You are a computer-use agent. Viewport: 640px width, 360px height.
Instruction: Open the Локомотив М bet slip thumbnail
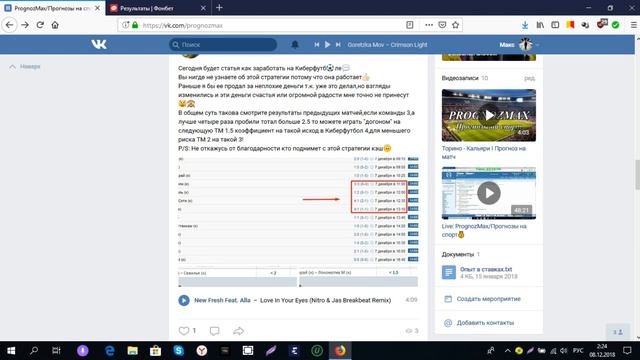pos(358,277)
